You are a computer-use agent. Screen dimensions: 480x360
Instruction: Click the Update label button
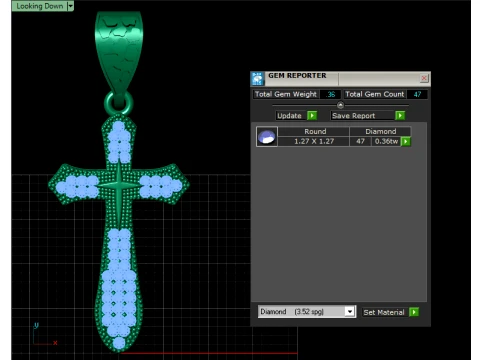[290, 116]
